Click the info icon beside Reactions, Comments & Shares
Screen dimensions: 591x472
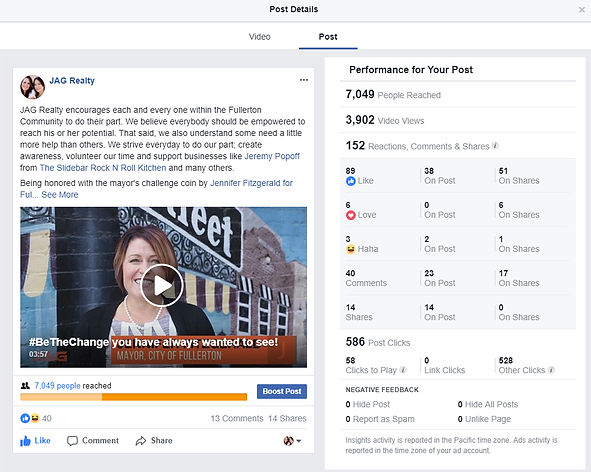(x=495, y=146)
